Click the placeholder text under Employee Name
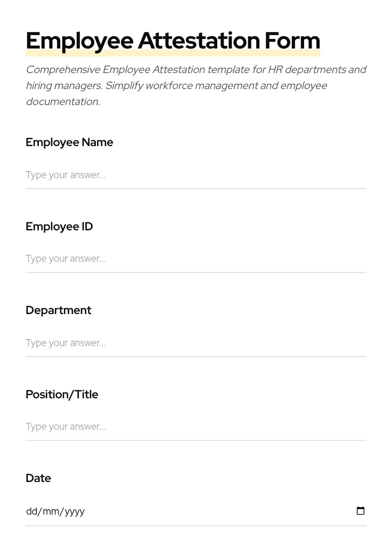Viewport: 392px width, 546px height. point(66,175)
